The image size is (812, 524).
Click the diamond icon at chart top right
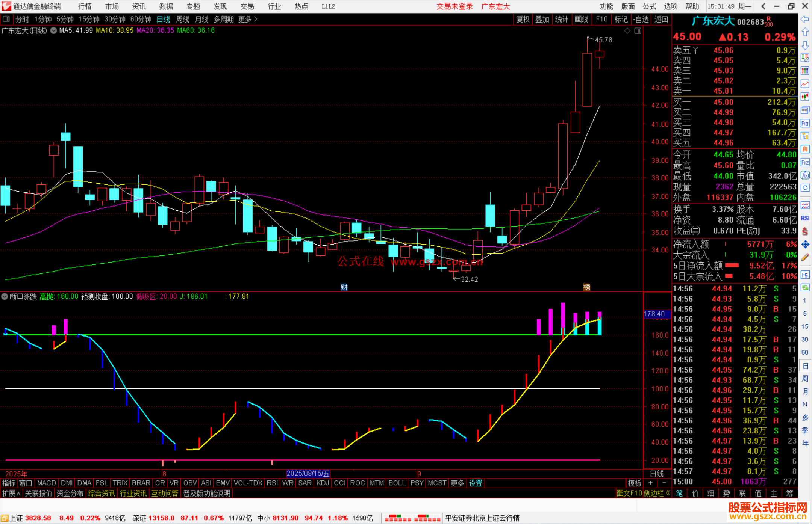(x=627, y=31)
